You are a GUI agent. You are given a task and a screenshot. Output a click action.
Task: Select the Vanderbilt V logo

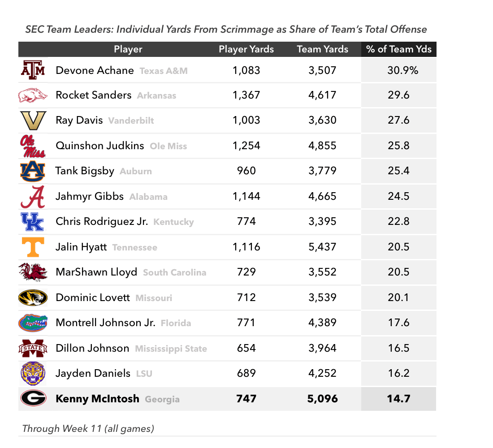click(x=33, y=121)
